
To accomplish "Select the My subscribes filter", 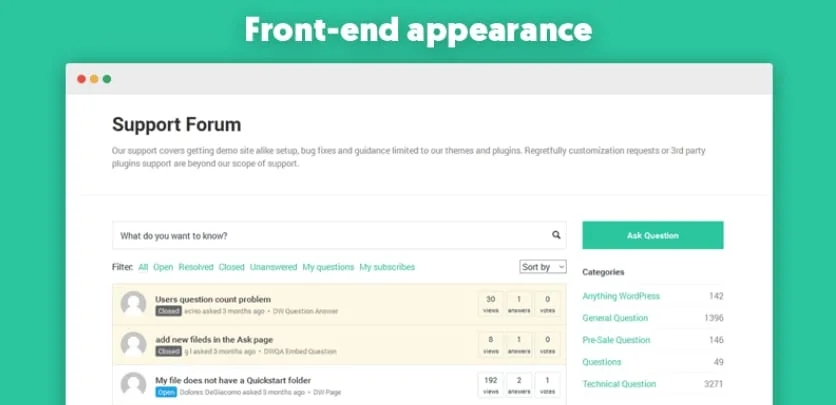I will [x=387, y=267].
